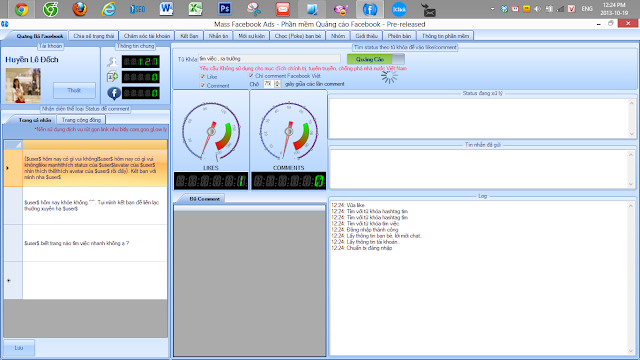This screenshot has height=360, width=640.
Task: Open the black envelope taskbar icon
Action: [x=428, y=10]
